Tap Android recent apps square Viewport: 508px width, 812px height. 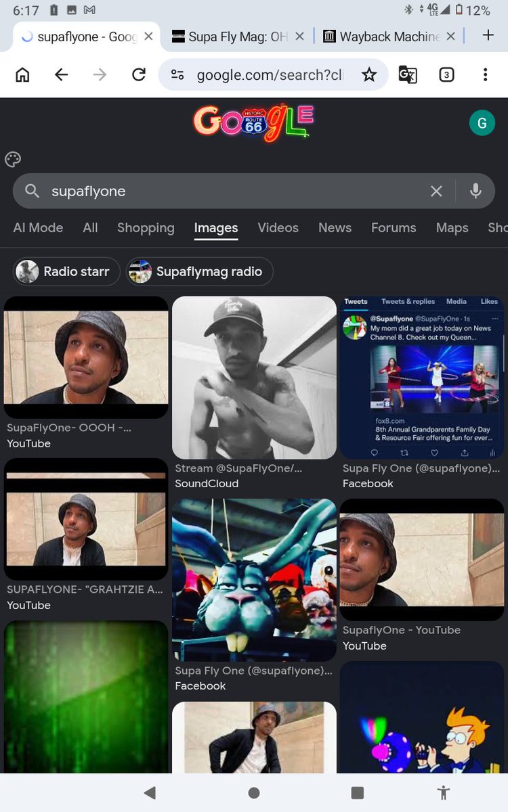pyautogui.click(x=358, y=792)
